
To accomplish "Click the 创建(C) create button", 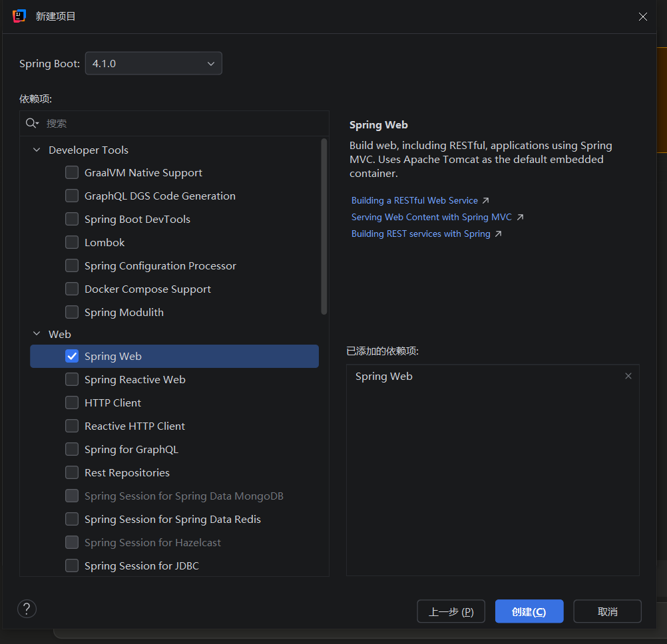I will point(529,611).
